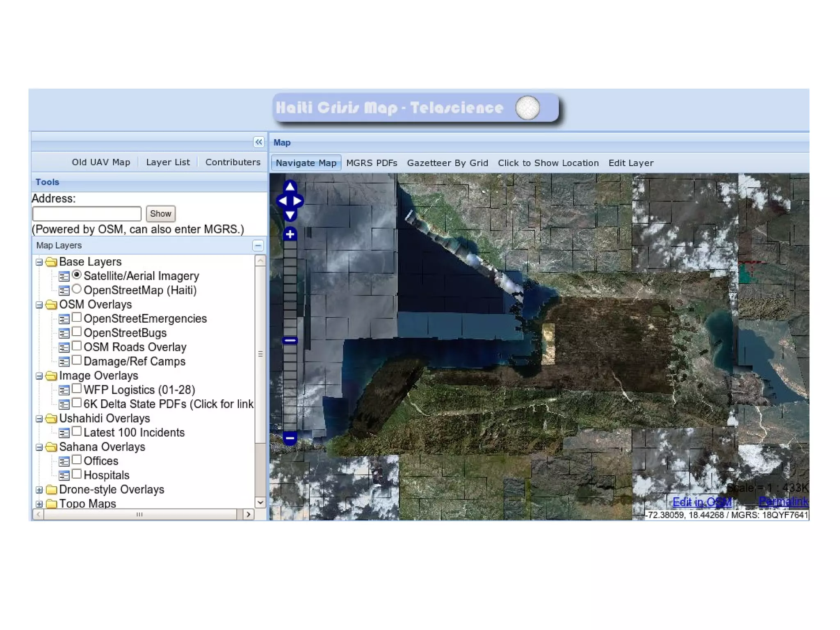This screenshot has width=840, height=630.
Task: Minimize the Map Layers panel
Action: coord(258,246)
